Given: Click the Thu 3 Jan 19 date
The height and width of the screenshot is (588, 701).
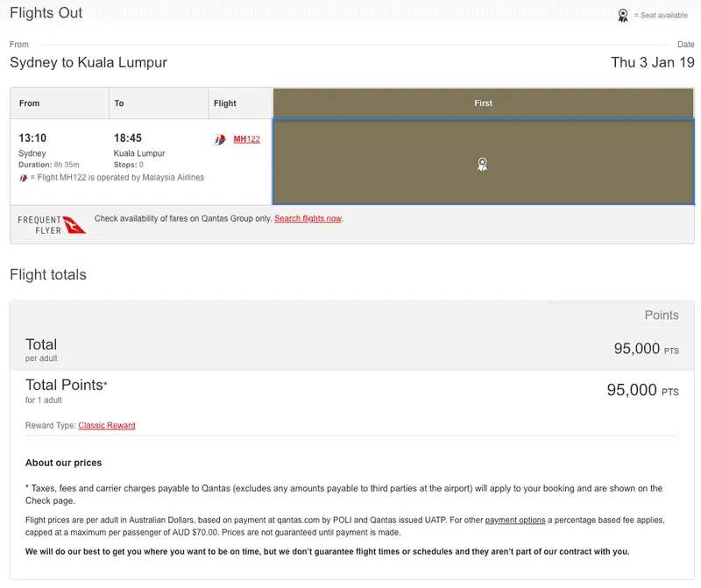Looking at the screenshot, I should (x=653, y=62).
